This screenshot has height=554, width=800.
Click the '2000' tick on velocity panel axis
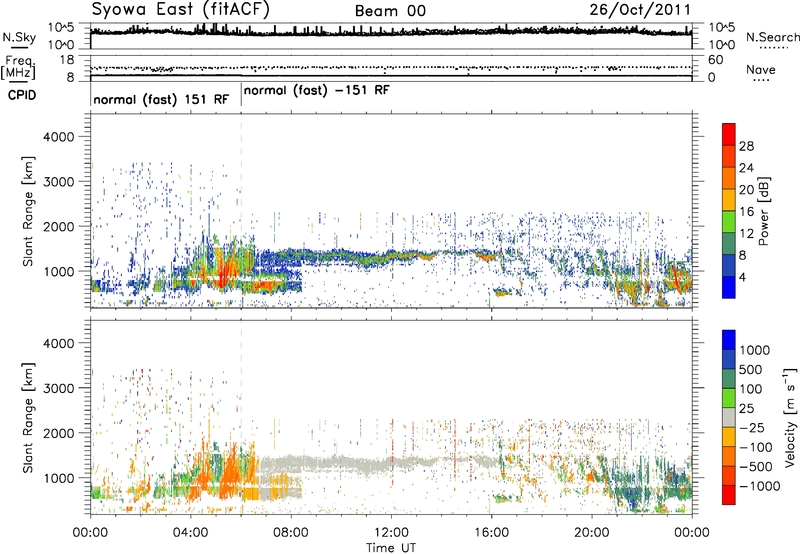tap(58, 433)
